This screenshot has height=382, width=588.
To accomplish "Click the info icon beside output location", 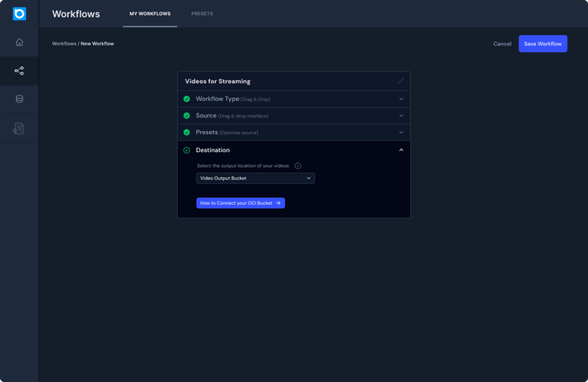I will 297,165.
